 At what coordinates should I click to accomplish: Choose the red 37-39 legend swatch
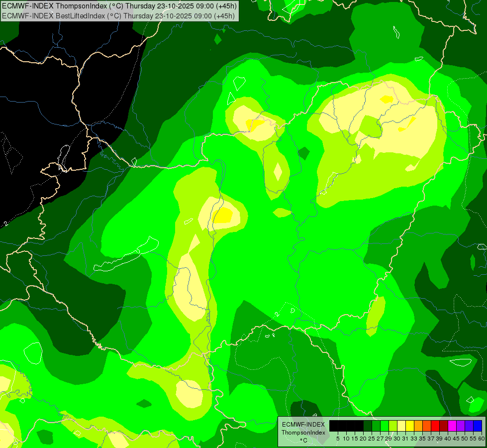(435, 426)
